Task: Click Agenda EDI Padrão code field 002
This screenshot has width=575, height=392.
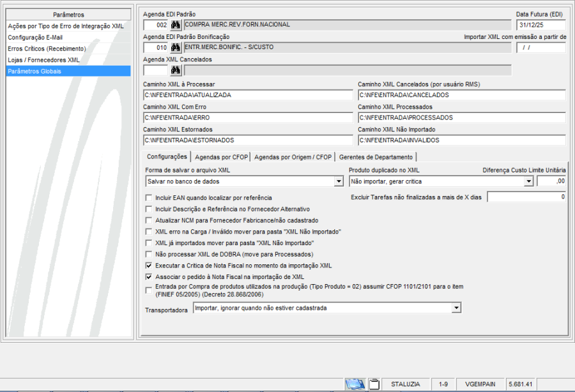Action: click(x=155, y=25)
